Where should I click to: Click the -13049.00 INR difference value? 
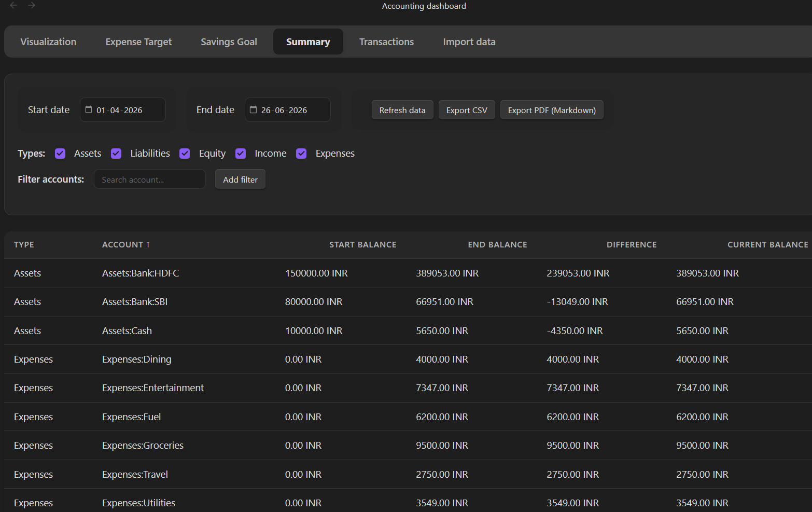click(577, 302)
